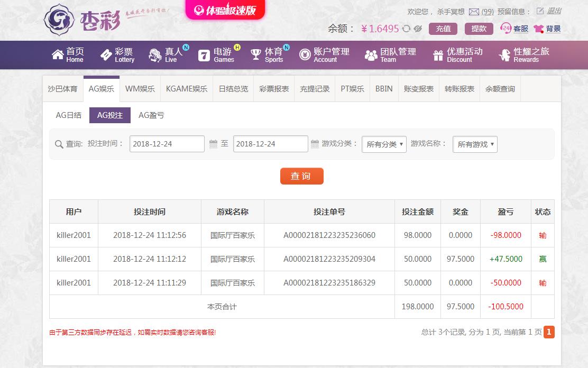Click bet number A00002181223235236060
Viewport: 588px width, 368px height.
coord(329,235)
